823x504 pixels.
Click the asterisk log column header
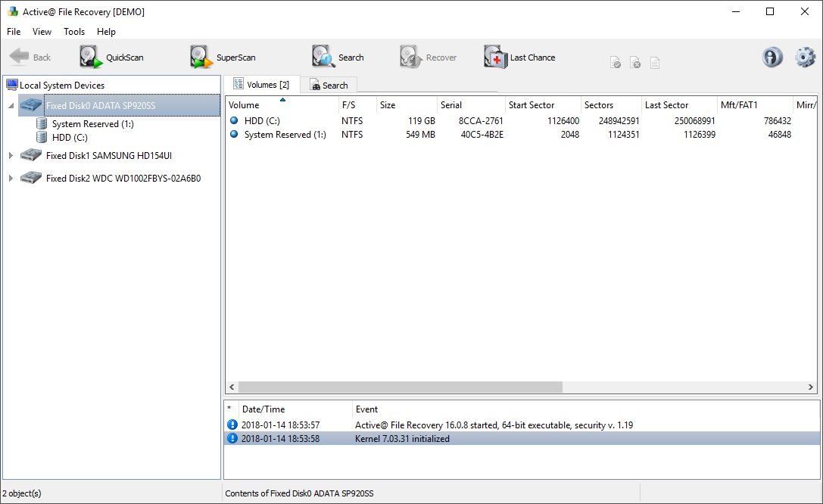232,409
